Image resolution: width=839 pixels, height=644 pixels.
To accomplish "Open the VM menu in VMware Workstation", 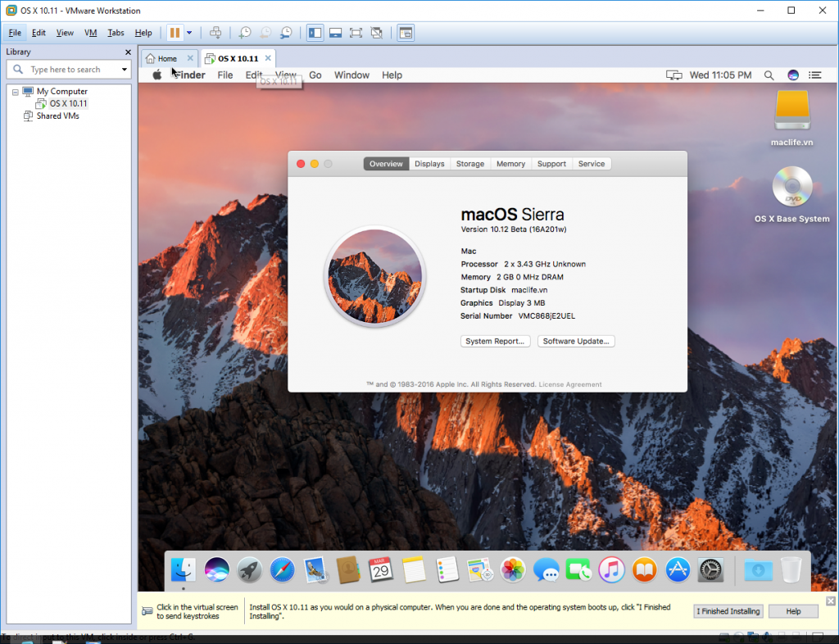I will point(90,32).
